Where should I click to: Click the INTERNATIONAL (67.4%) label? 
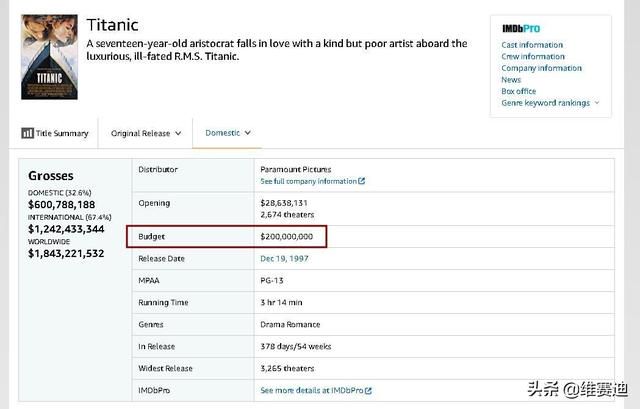pyautogui.click(x=69, y=218)
